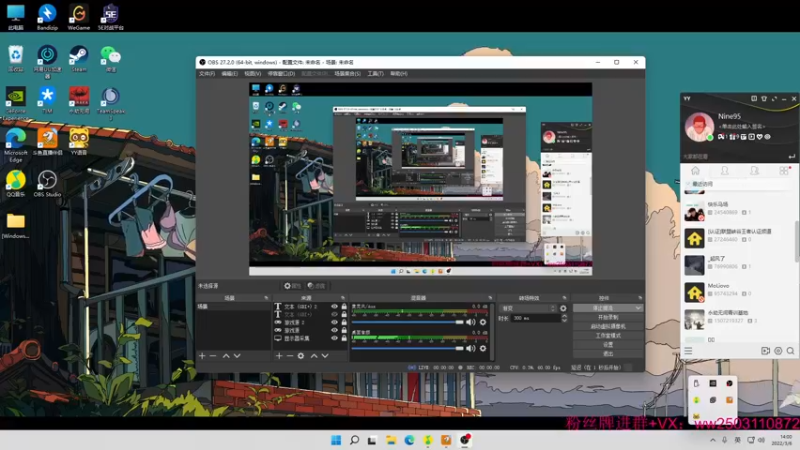Toggle eye icon for 游戏源 source
Image resolution: width=800 pixels, height=450 pixels.
[x=334, y=330]
